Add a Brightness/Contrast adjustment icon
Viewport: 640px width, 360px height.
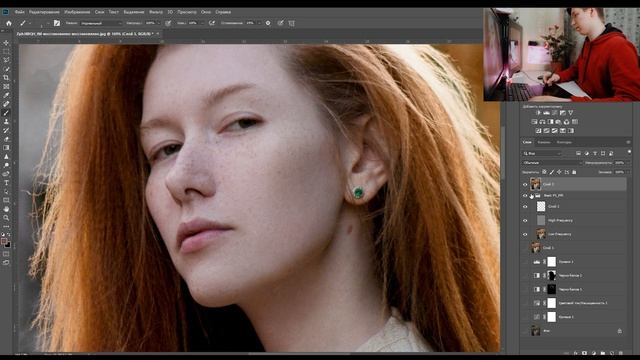[538, 113]
